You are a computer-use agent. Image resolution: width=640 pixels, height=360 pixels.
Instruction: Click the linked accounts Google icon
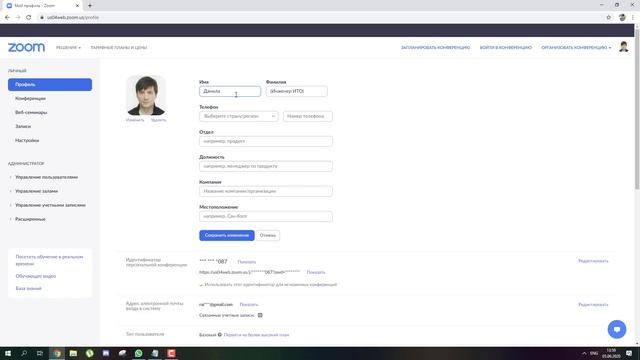pyautogui.click(x=260, y=315)
